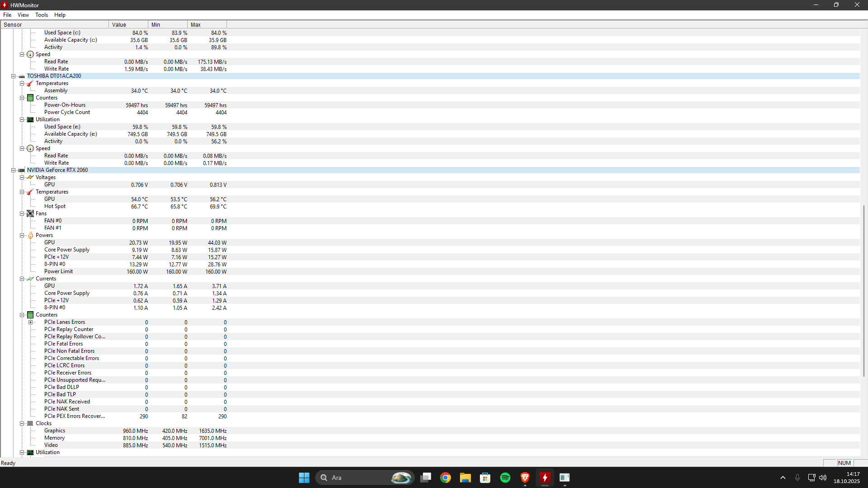Click the Sensor column header

point(55,24)
